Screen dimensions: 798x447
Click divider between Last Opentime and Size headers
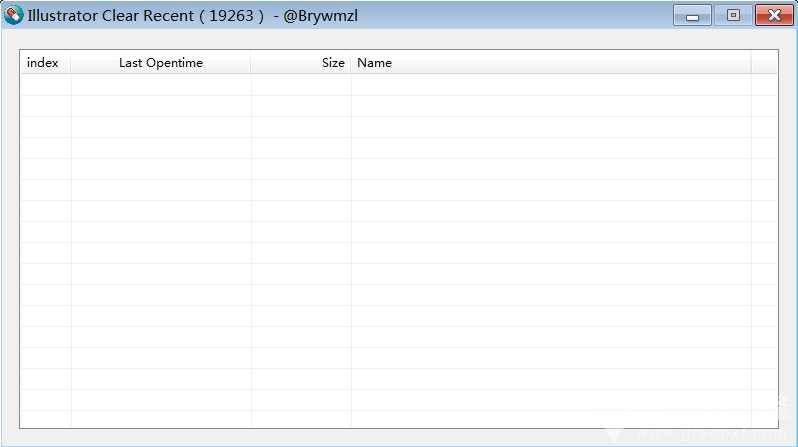tap(251, 63)
